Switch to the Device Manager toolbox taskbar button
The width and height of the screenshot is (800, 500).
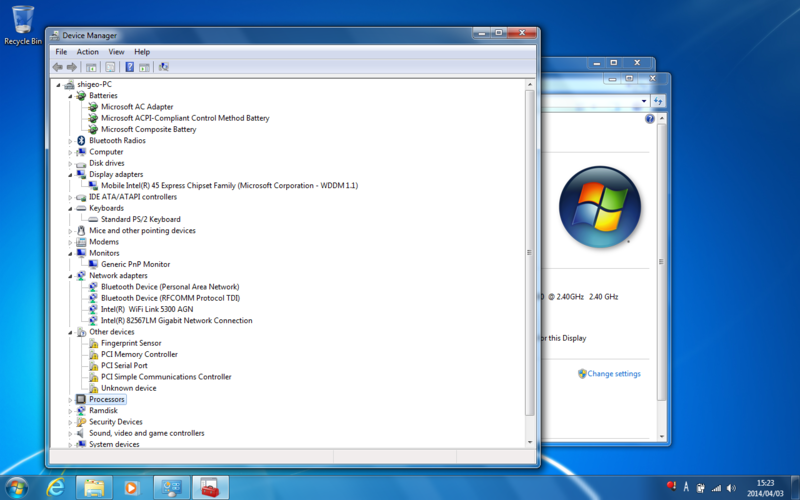coord(210,488)
